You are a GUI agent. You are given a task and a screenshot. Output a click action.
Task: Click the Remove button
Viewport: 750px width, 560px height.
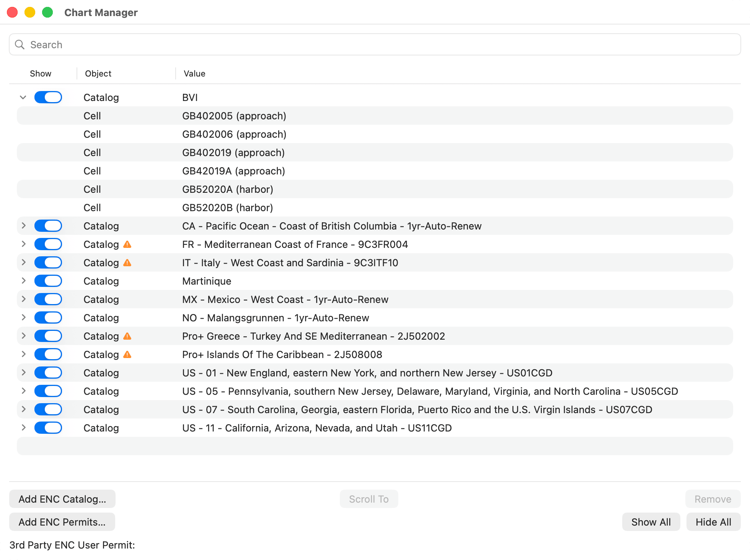point(713,499)
